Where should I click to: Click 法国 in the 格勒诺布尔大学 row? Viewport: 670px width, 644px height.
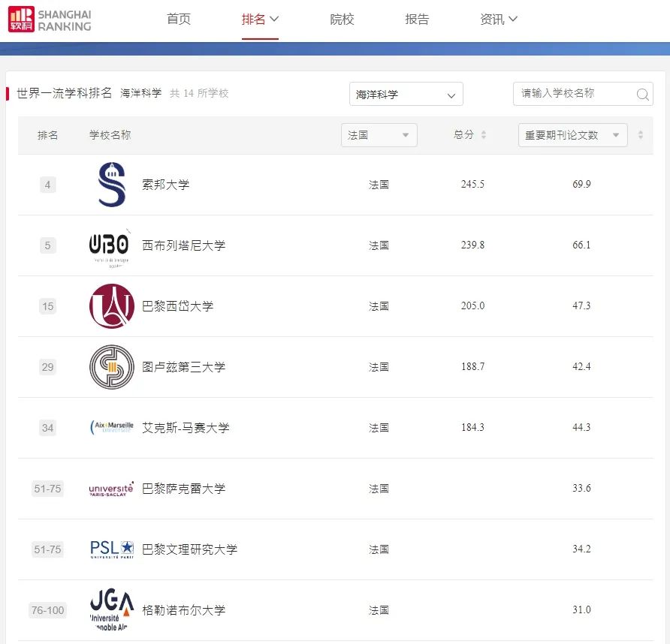tap(379, 609)
